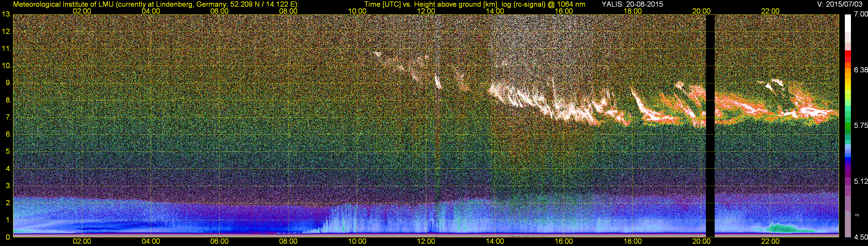868x246 pixels.
Task: Click the 18:00 label on top time axis
Action: [x=632, y=11]
